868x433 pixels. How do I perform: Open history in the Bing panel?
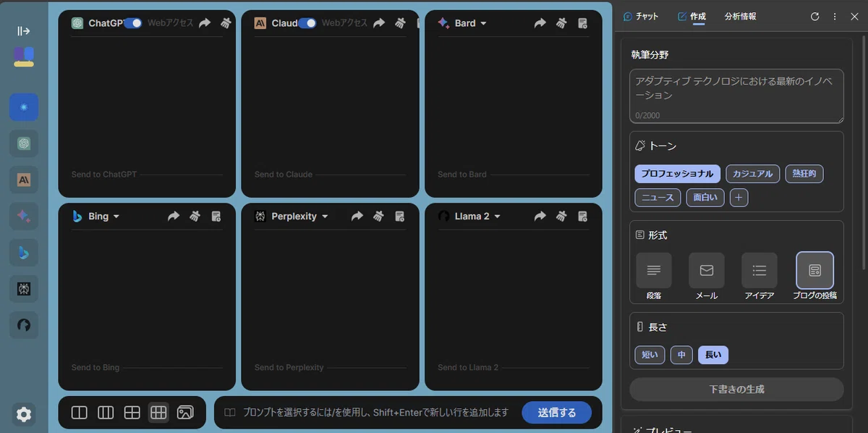pos(216,216)
